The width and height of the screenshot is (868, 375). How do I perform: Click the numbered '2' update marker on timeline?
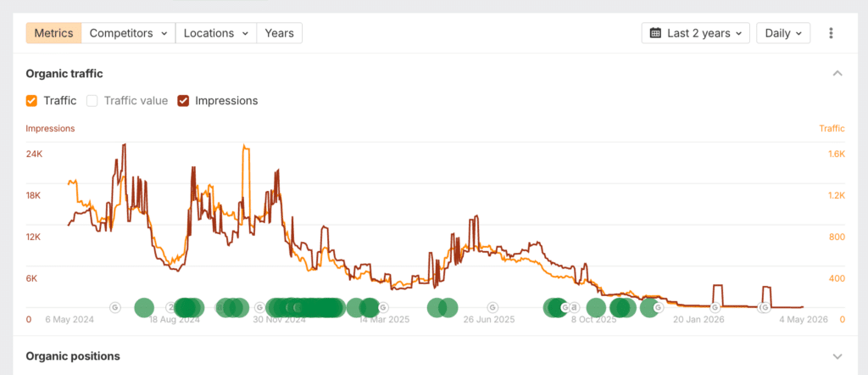point(171,307)
